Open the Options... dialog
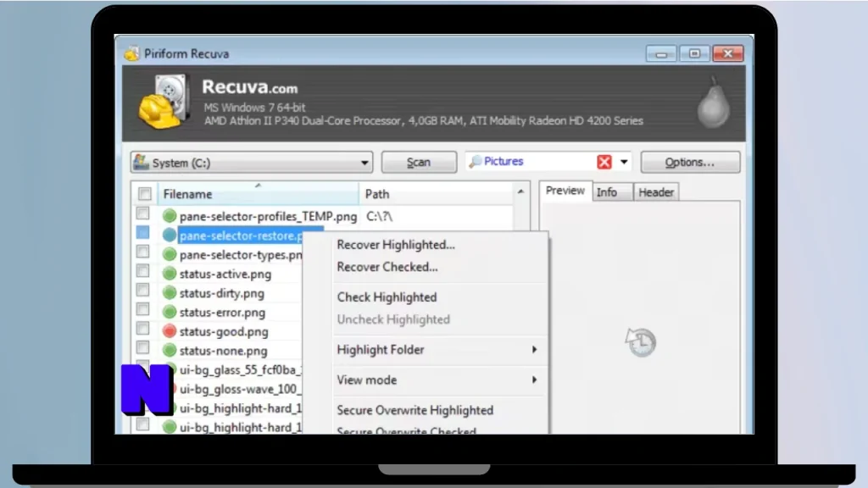Screen dimensions: 868x488 pyautogui.click(x=690, y=162)
